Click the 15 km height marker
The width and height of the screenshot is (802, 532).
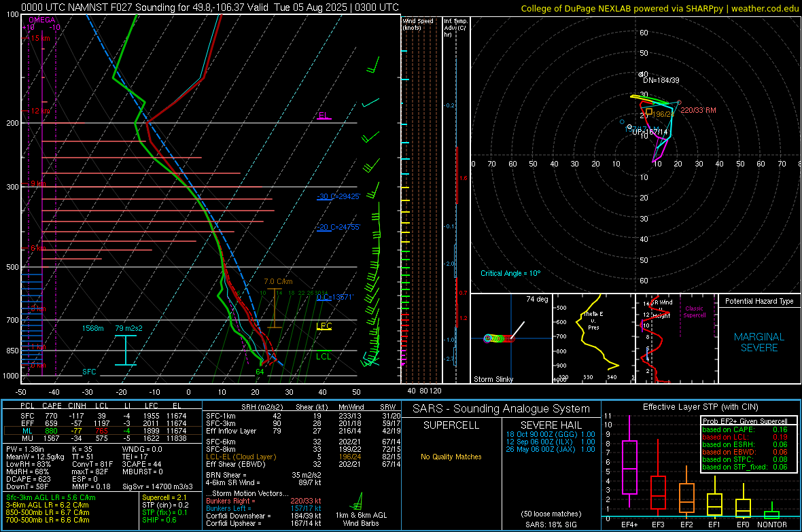40,38
